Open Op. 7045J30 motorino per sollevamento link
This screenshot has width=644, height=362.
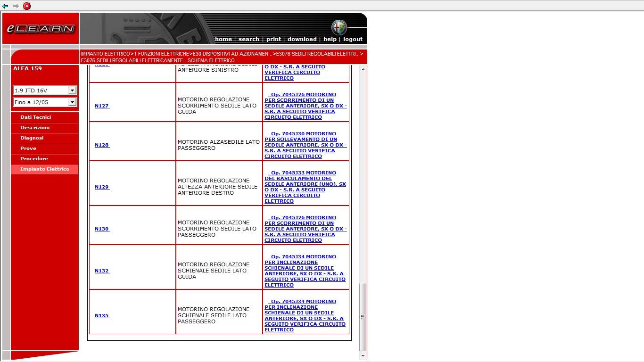(305, 145)
